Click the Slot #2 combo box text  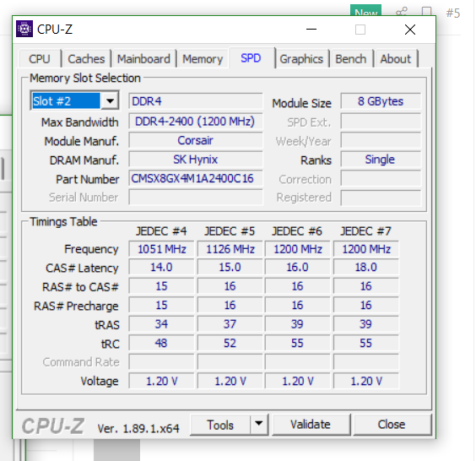[x=66, y=100]
